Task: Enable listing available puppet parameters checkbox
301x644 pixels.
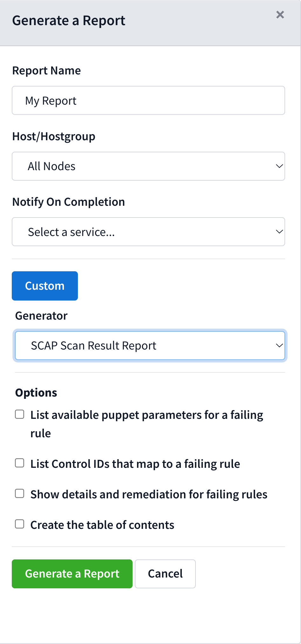Action: (x=20, y=414)
